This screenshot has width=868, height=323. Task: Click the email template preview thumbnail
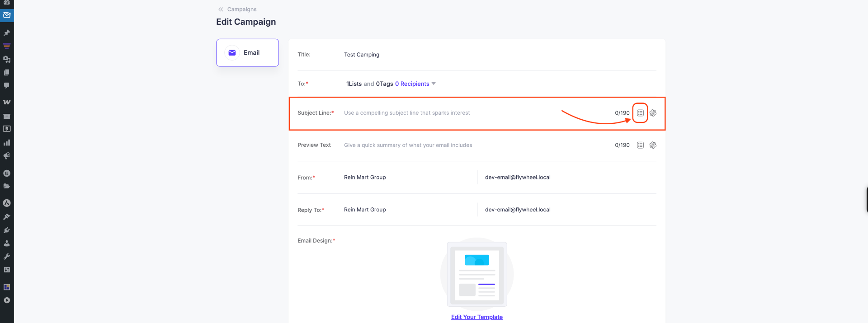477,274
